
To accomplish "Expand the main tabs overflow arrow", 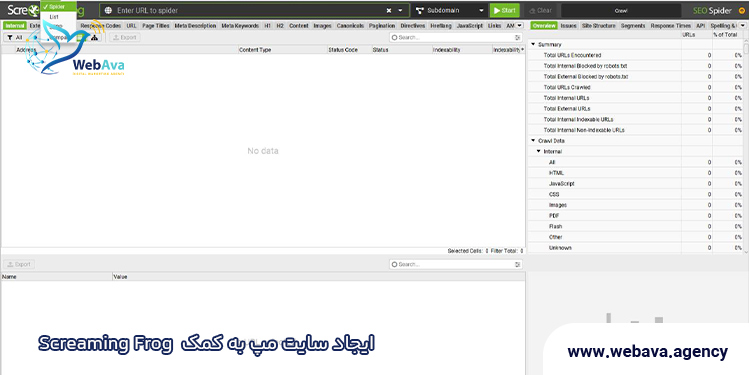I will pyautogui.click(x=520, y=26).
